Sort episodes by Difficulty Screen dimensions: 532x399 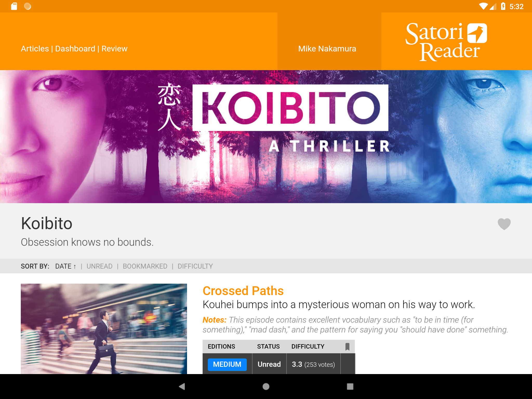point(195,266)
